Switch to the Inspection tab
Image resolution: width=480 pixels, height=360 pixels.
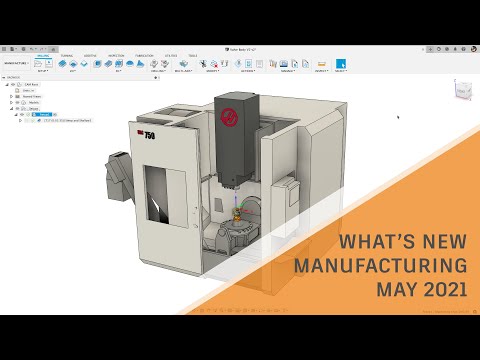(116, 56)
